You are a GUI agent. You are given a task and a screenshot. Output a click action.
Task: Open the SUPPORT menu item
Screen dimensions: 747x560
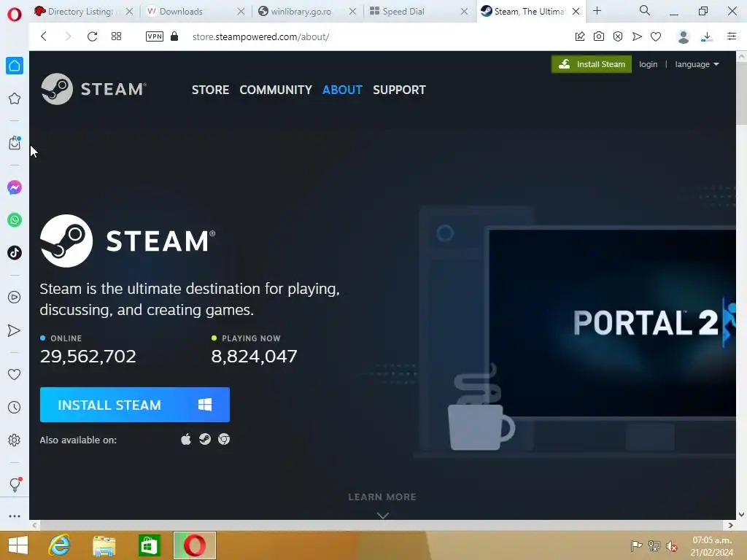coord(399,90)
